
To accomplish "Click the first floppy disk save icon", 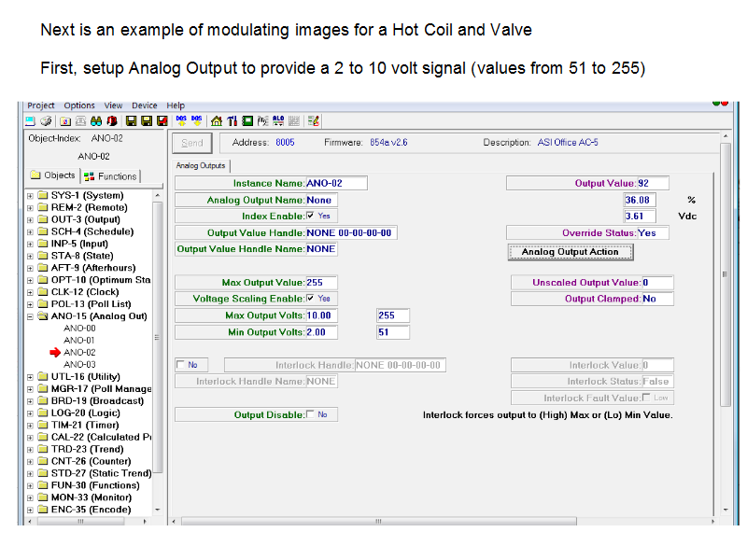I will [131, 121].
